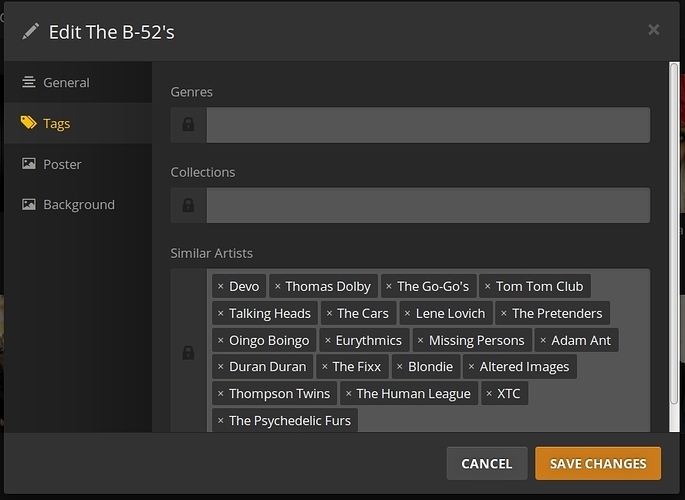Remove Thomas Dolby from similar artists
Viewport: 685px width, 500px height.
click(277, 287)
